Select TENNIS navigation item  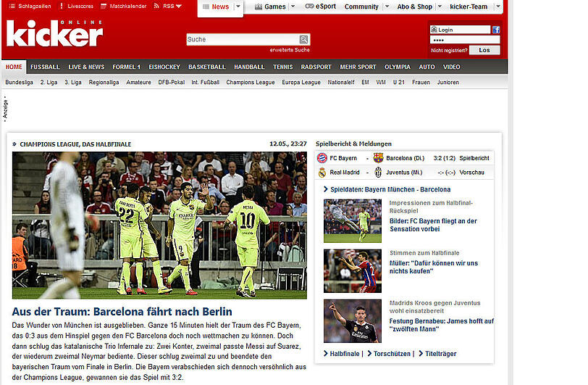pos(282,67)
